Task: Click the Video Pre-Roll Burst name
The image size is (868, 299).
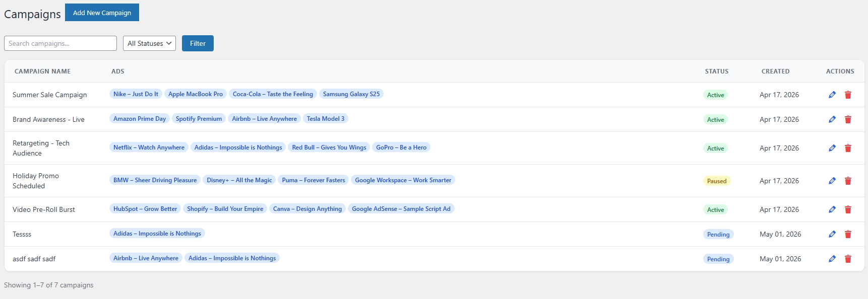Action: (43, 209)
